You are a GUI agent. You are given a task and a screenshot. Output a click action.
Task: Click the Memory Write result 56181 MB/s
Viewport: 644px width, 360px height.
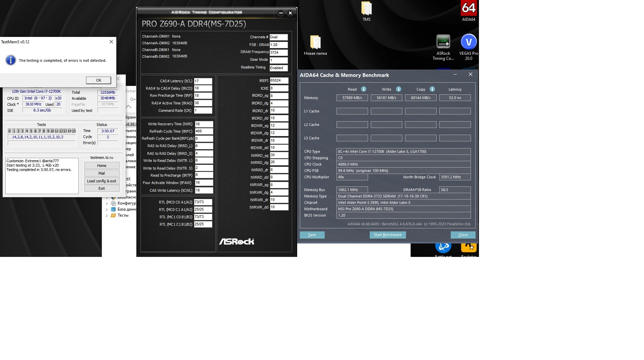pos(387,98)
